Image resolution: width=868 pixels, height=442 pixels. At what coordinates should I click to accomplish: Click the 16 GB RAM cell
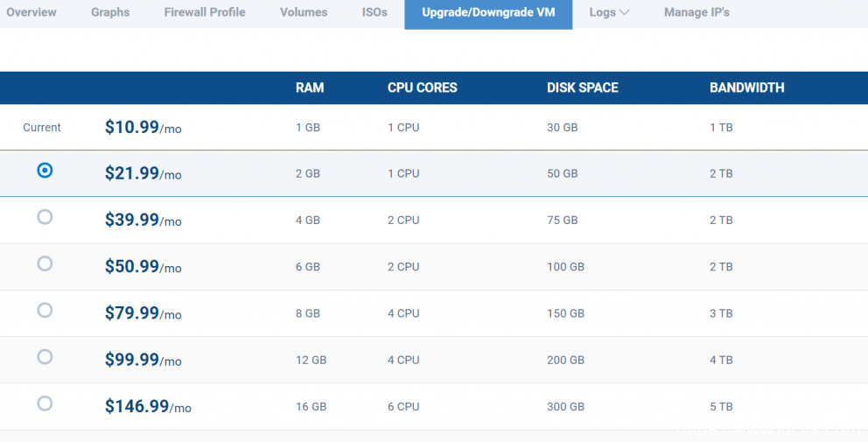pyautogui.click(x=311, y=406)
